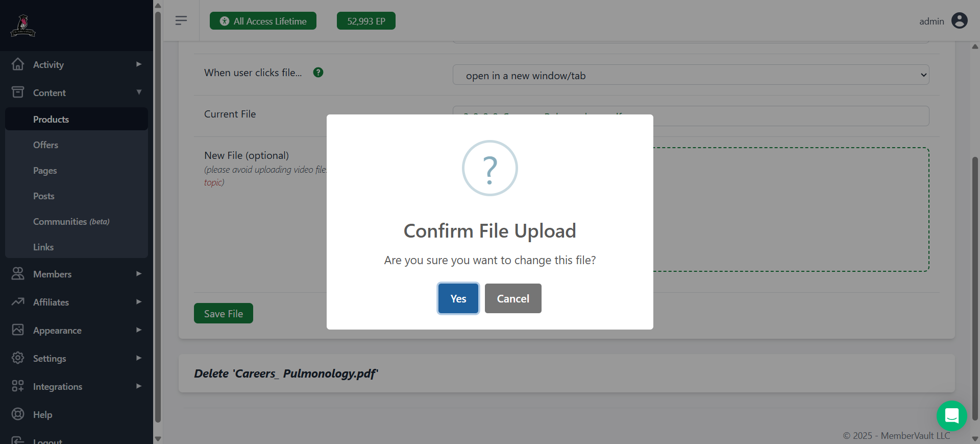980x444 pixels.
Task: Click the Delete 'Careers_ Pulmonology.pdf' section
Action: pos(567,373)
